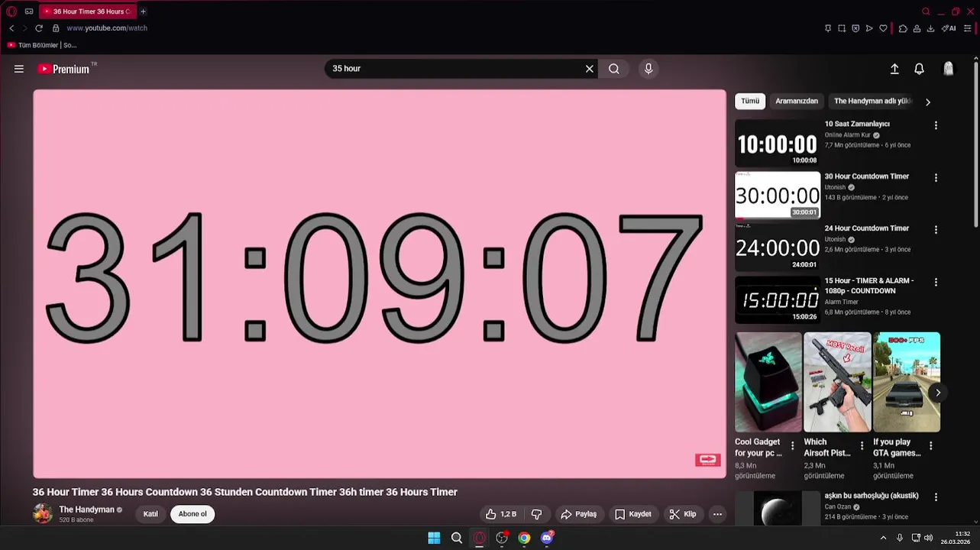
Task: Open the YouTube hamburger guide menu
Action: [x=19, y=69]
